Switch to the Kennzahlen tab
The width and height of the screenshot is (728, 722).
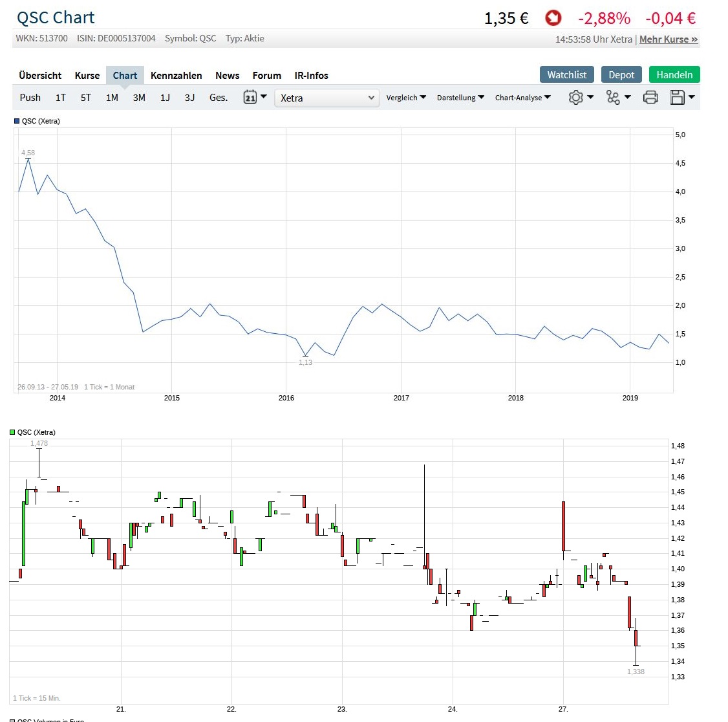(x=176, y=75)
